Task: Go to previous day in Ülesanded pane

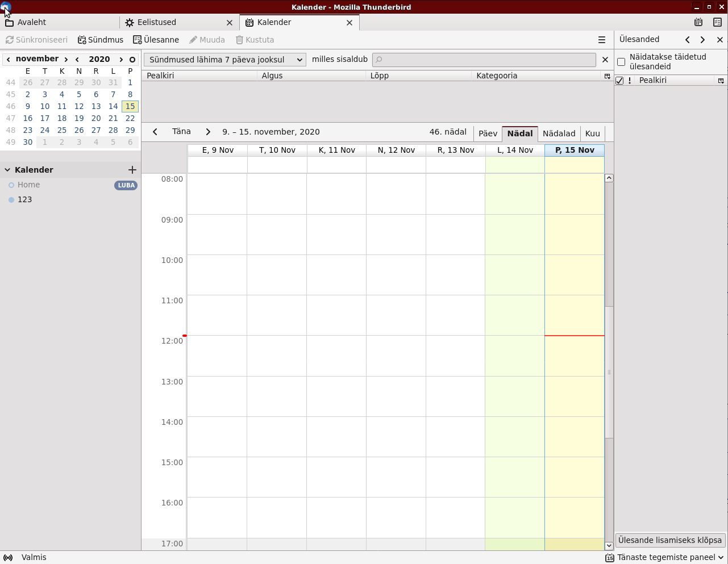Action: [x=688, y=40]
